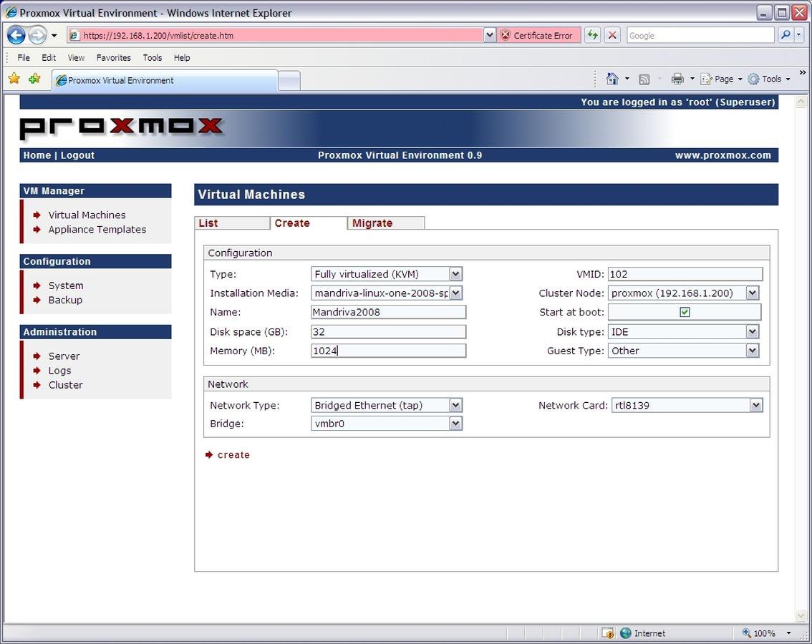
Task: Click the Google search magnifier icon
Action: point(785,35)
